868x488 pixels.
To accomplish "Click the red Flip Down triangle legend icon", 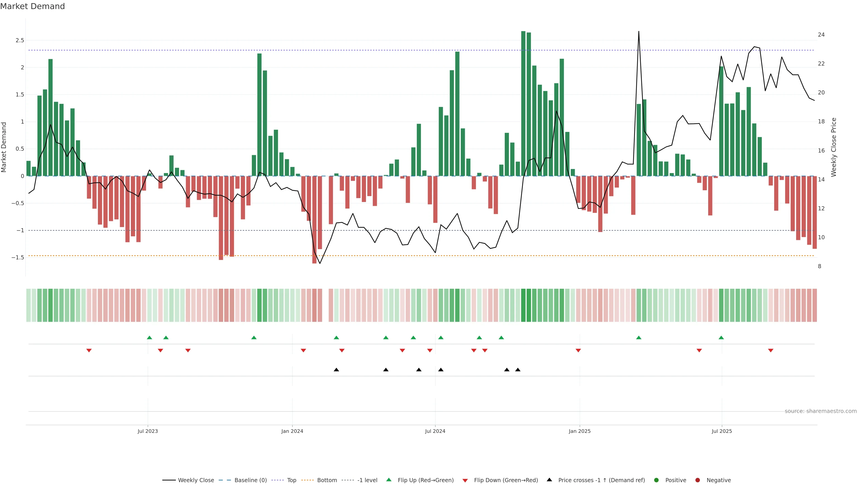I will (x=465, y=480).
